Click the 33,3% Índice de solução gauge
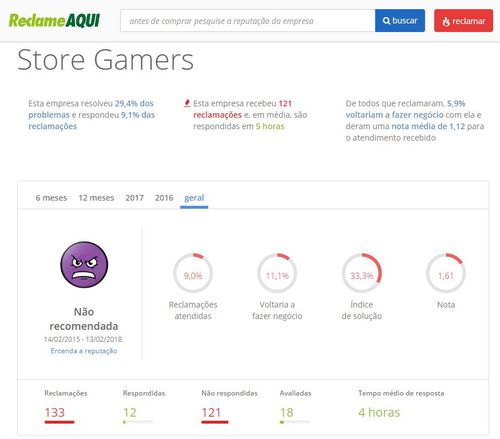 [x=362, y=273]
